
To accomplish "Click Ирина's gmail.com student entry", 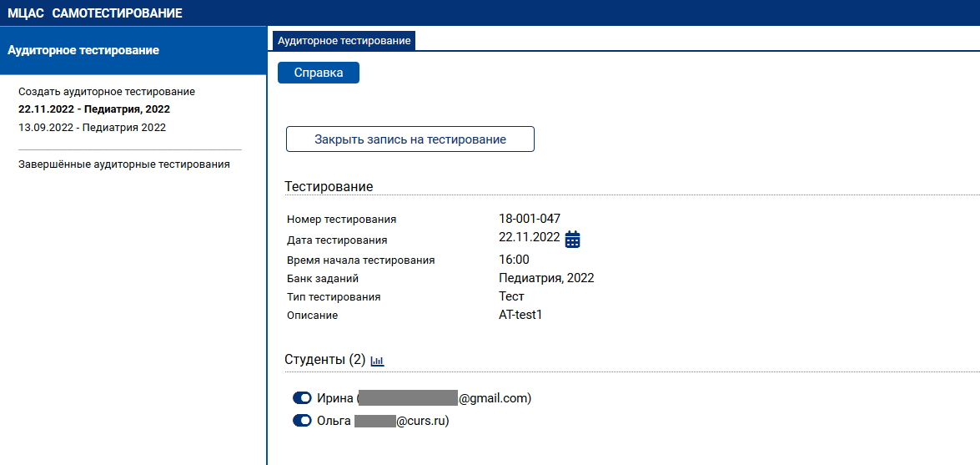I will (424, 398).
